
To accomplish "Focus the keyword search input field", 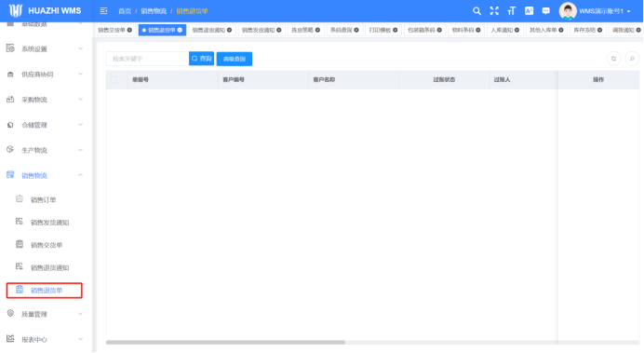I will (x=147, y=59).
